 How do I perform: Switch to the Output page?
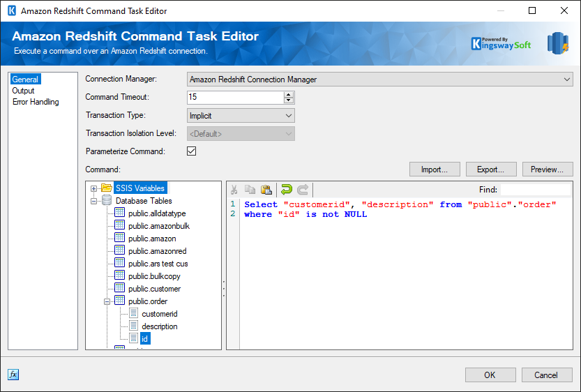coord(23,91)
